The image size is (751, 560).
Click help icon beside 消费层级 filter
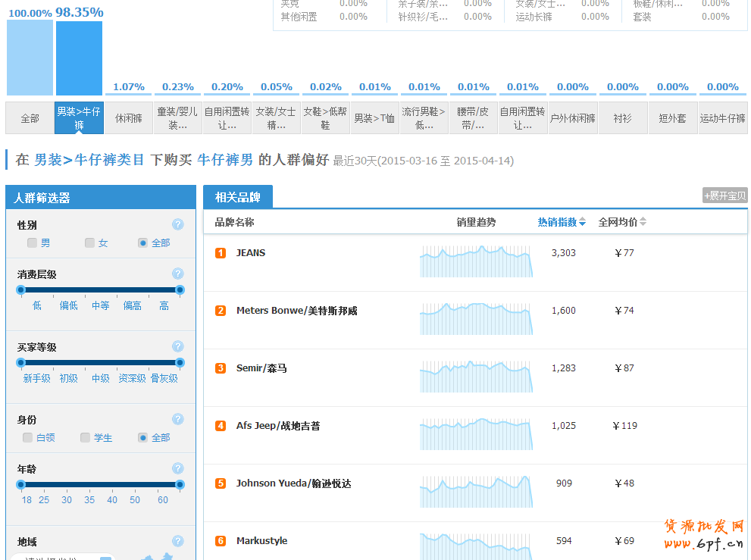click(x=177, y=274)
